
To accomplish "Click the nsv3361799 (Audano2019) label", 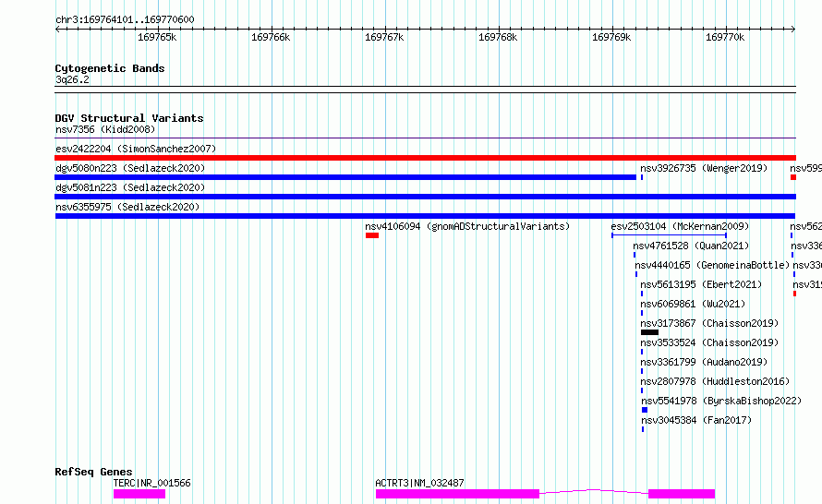I will click(704, 362).
